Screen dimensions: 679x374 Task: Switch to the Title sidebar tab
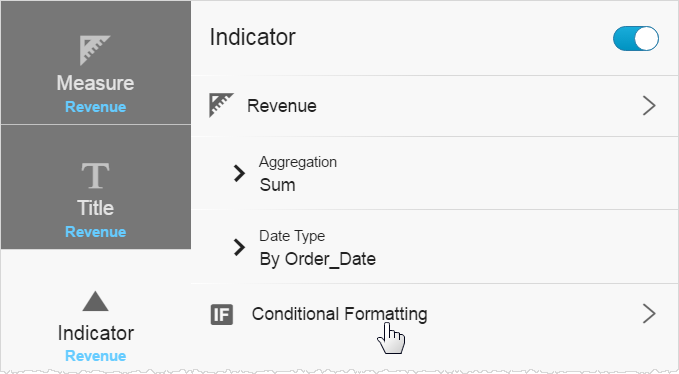(96, 187)
